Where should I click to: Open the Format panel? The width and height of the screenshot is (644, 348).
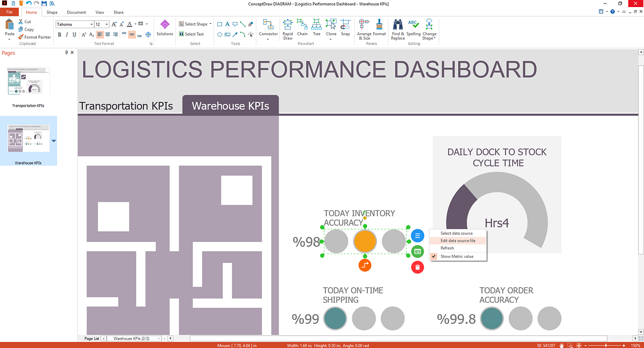coord(379,28)
